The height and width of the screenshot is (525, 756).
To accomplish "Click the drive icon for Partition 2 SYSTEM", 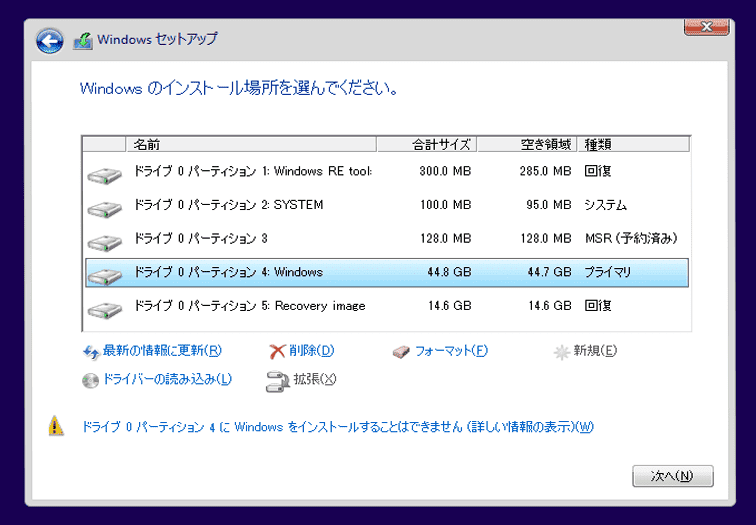I will tap(105, 209).
